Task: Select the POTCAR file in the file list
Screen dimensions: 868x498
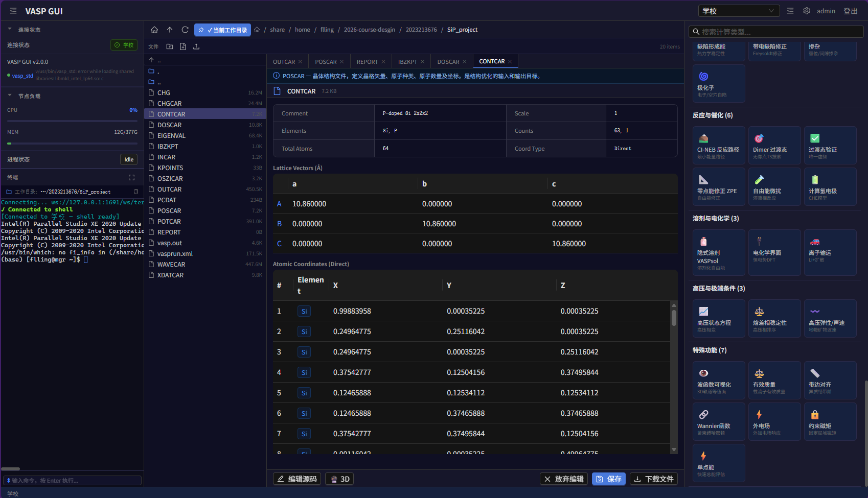Action: tap(205, 222)
